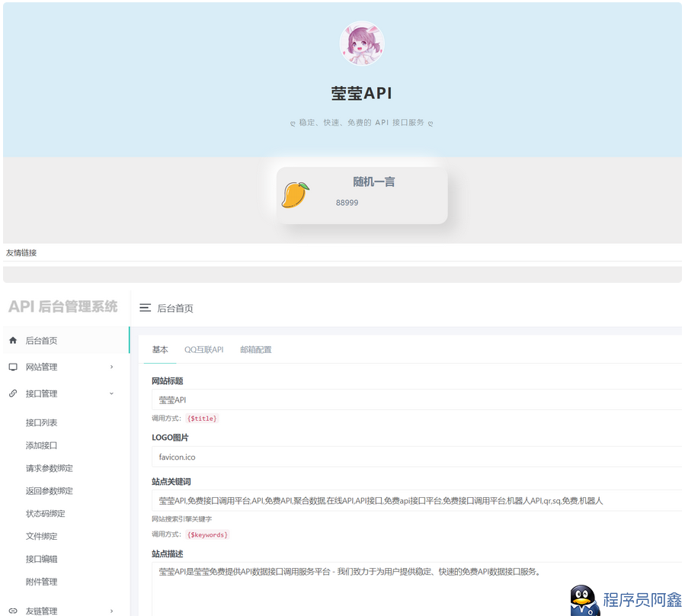This screenshot has width=685, height=616.
Task: Click the 网站搜索引擎关键字 hint text
Action: [182, 519]
